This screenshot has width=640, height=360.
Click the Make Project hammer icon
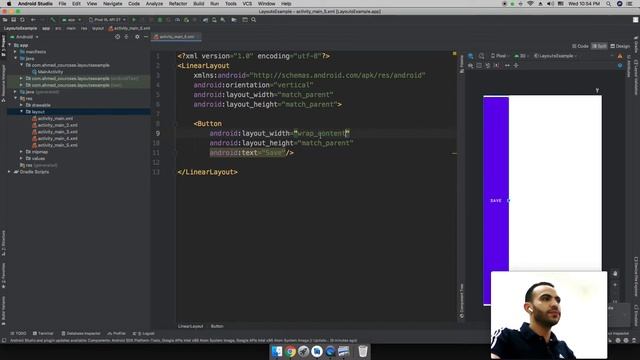point(53,20)
